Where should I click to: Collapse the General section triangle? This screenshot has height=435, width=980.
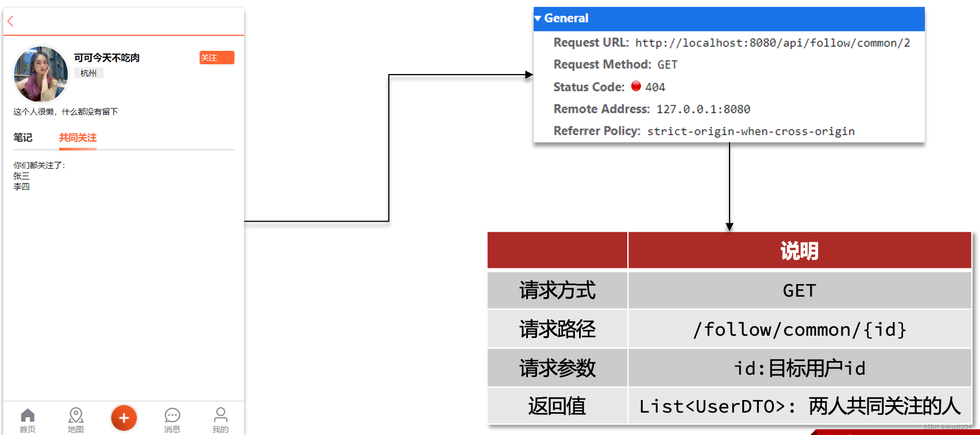pos(538,18)
